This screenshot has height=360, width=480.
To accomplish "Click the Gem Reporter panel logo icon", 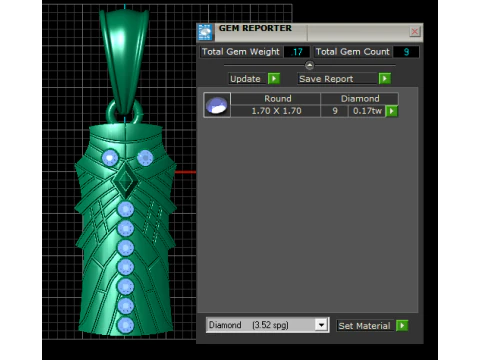I will click(x=205, y=32).
